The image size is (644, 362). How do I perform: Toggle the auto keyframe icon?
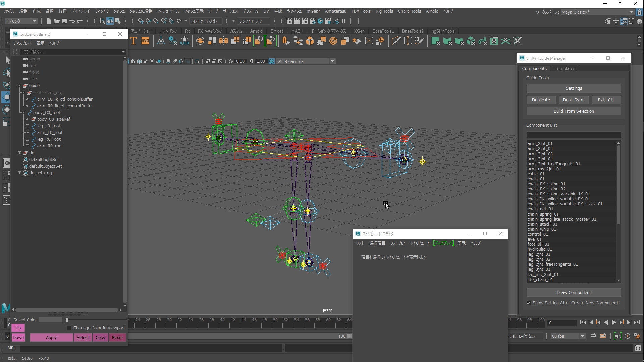628,336
